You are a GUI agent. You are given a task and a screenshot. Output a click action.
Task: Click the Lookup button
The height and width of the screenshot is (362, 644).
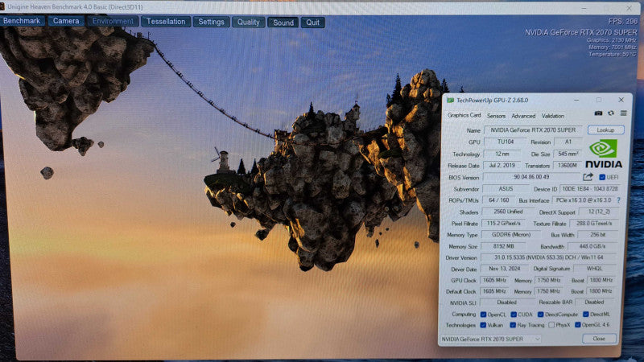click(x=605, y=130)
